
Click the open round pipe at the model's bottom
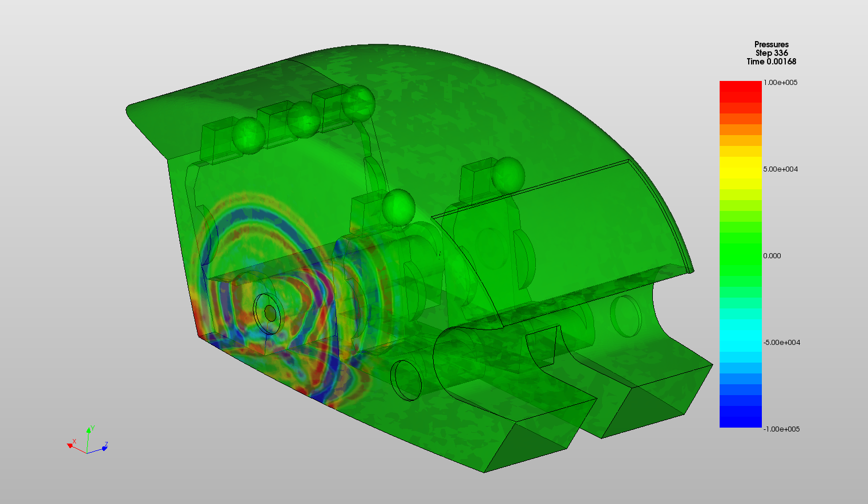(x=406, y=380)
